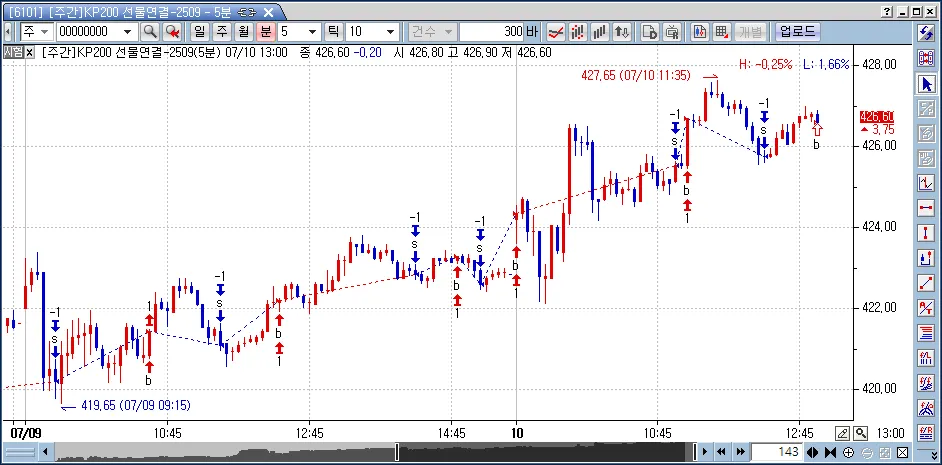Screen dimensions: 942x465
Task: Click the document with D icon
Action: click(649, 32)
